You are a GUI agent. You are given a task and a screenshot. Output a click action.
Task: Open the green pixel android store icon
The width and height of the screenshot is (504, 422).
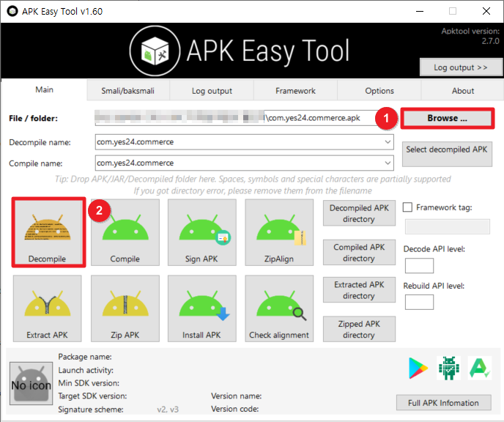point(449,368)
